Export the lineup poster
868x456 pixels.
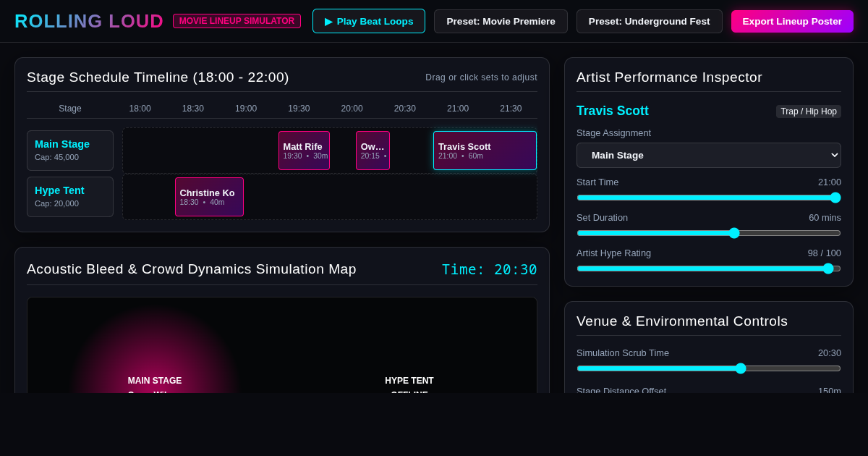(792, 21)
